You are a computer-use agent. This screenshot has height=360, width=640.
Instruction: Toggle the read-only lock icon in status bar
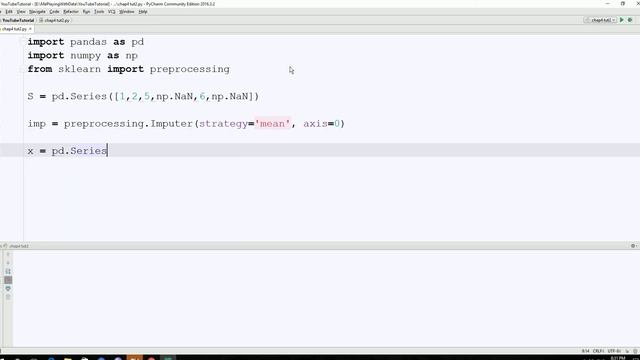(627, 351)
